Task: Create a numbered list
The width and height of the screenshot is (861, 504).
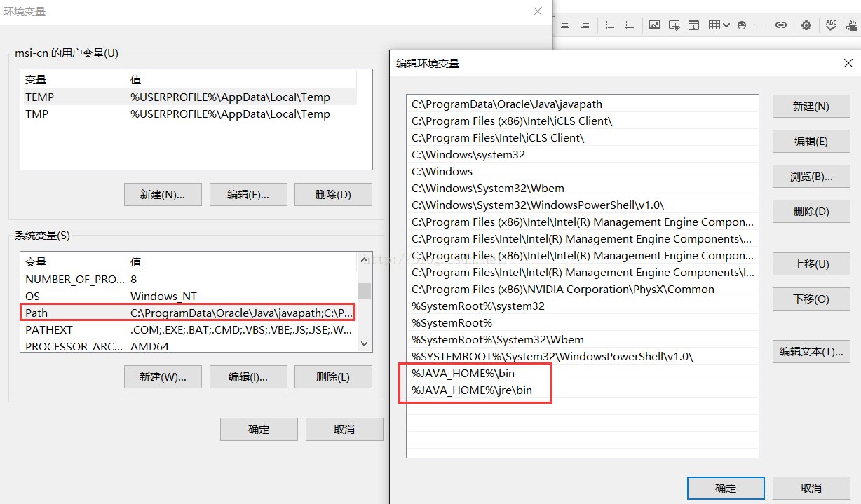Action: tap(610, 25)
